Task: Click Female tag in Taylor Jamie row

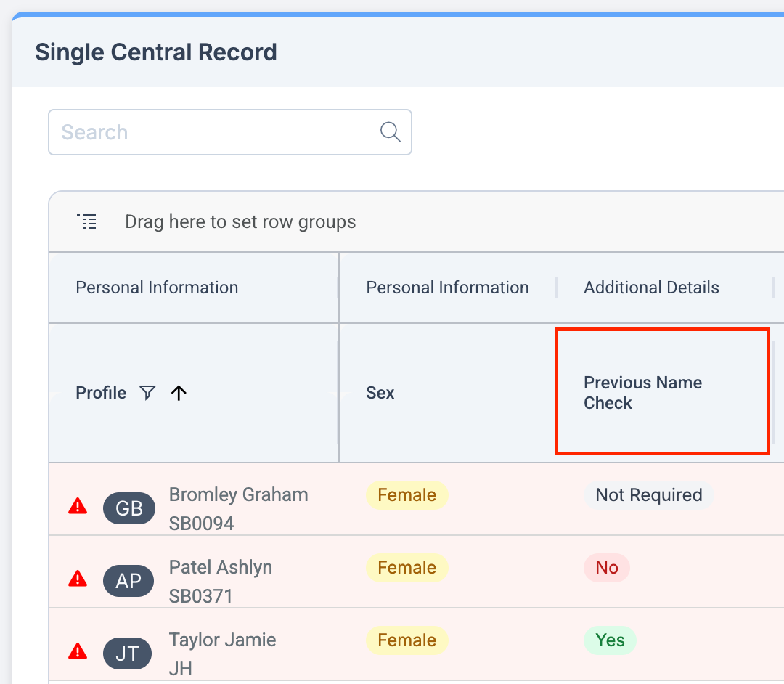Action: click(407, 640)
